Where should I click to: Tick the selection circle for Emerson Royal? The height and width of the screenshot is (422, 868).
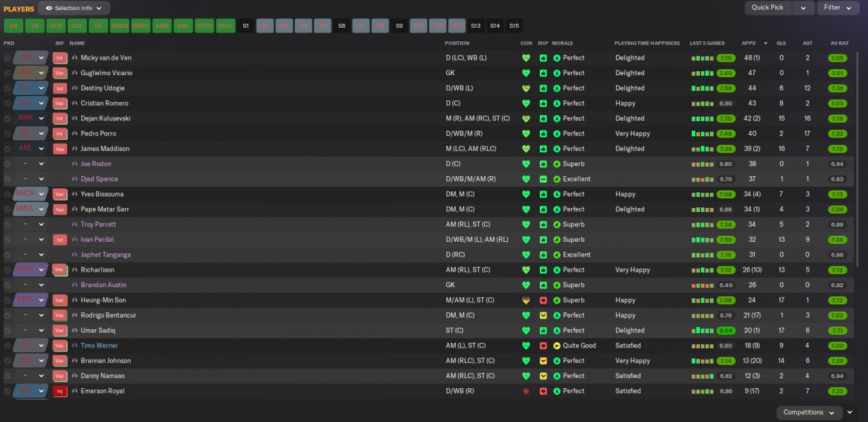[x=7, y=391]
